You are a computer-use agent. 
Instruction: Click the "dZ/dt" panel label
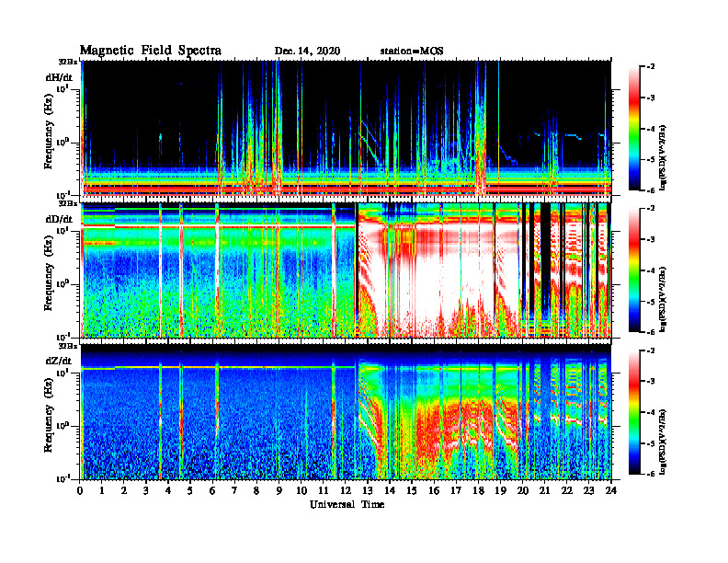(59, 361)
